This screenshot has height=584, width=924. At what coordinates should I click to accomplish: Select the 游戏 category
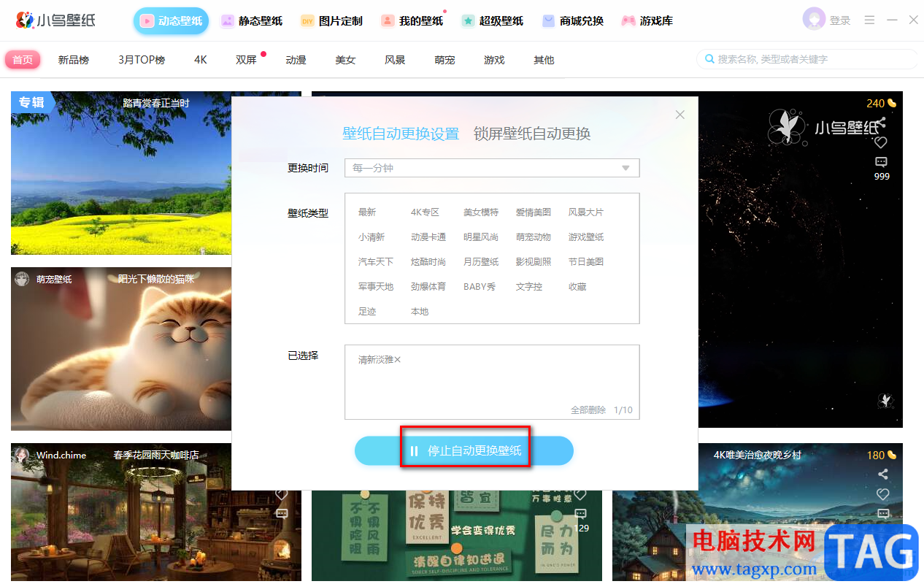[494, 60]
